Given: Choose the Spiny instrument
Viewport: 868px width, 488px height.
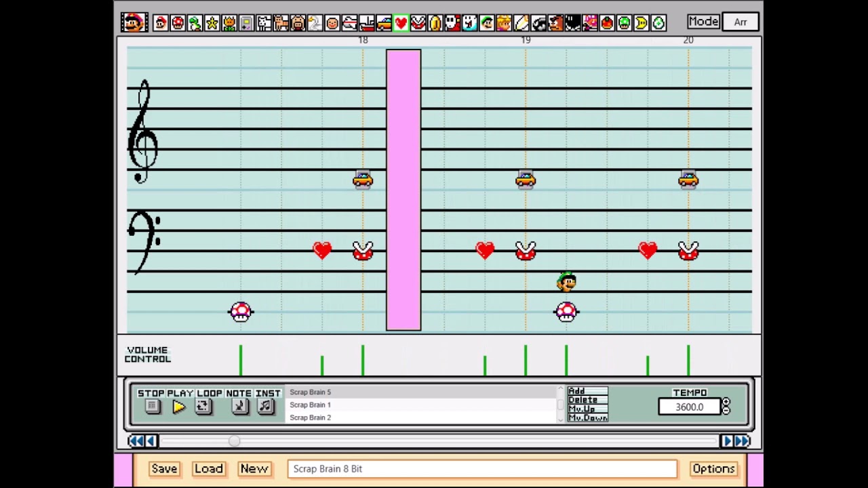Looking at the screenshot, I should click(591, 23).
